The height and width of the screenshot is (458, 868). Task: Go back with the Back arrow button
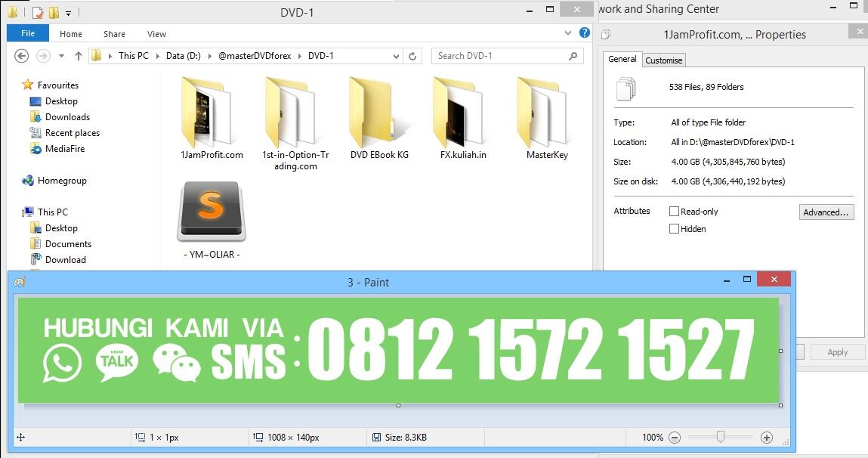(22, 56)
